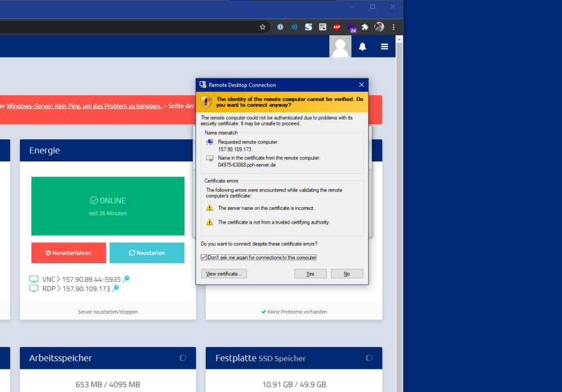The width and height of the screenshot is (562, 392).
Task: Click the certificate name icon
Action: (x=210, y=158)
